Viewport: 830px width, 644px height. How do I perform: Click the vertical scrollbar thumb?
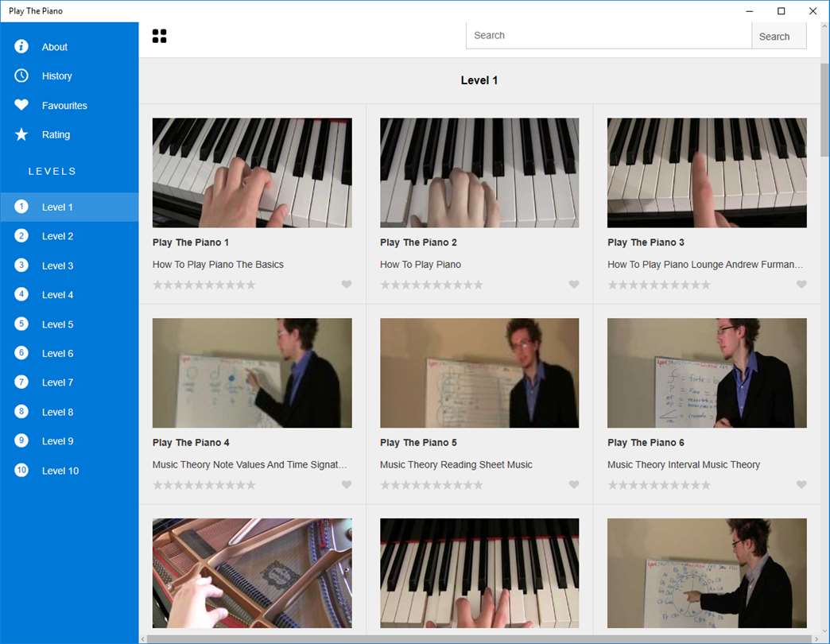coord(824,110)
